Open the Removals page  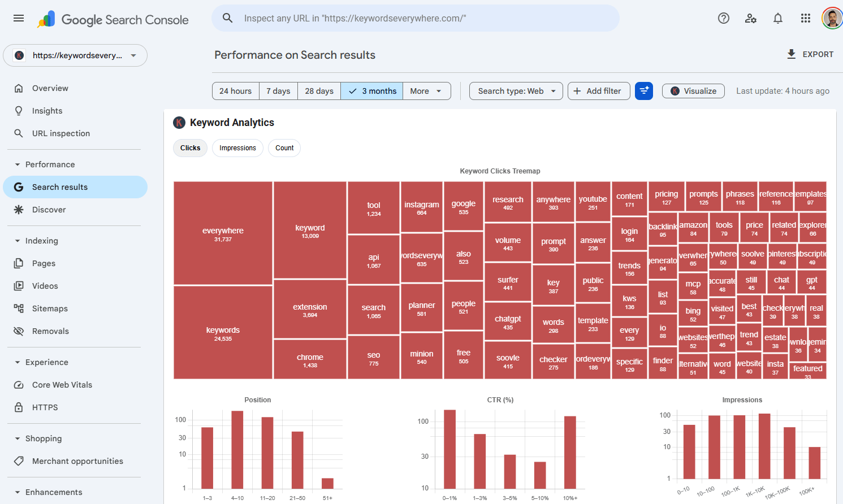[x=75, y=331]
